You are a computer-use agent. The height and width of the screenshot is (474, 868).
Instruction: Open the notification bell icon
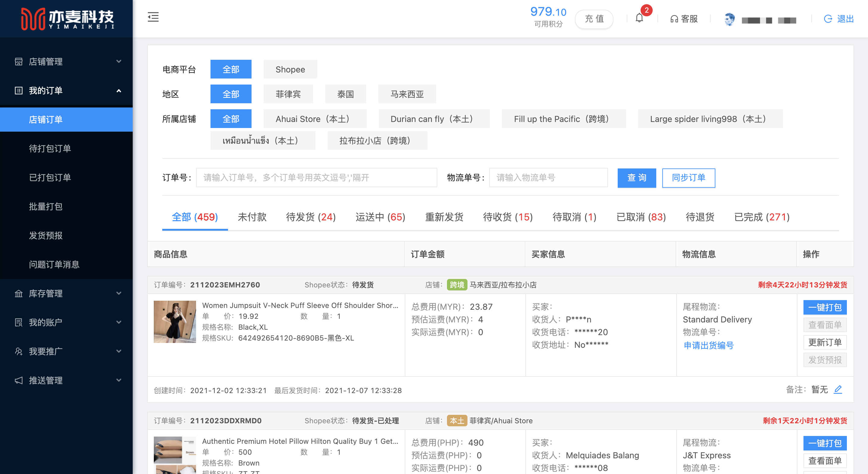click(x=639, y=18)
